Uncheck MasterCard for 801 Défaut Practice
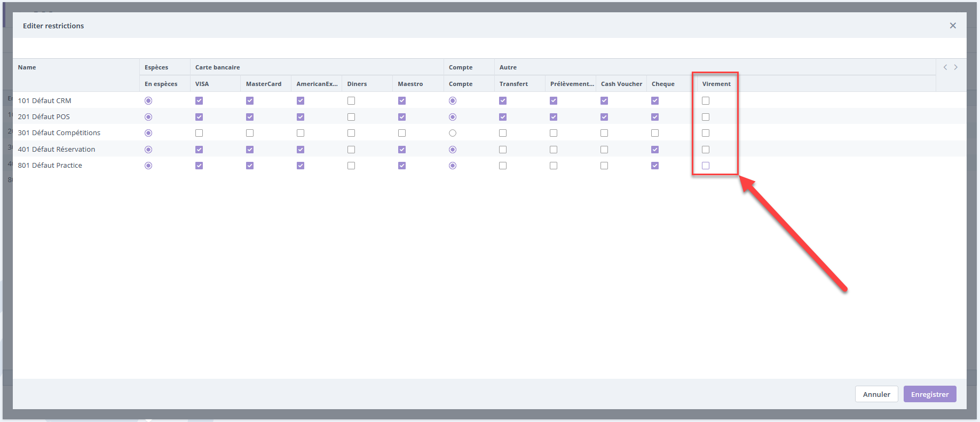Screen dimensions: 980x422 click(x=250, y=166)
